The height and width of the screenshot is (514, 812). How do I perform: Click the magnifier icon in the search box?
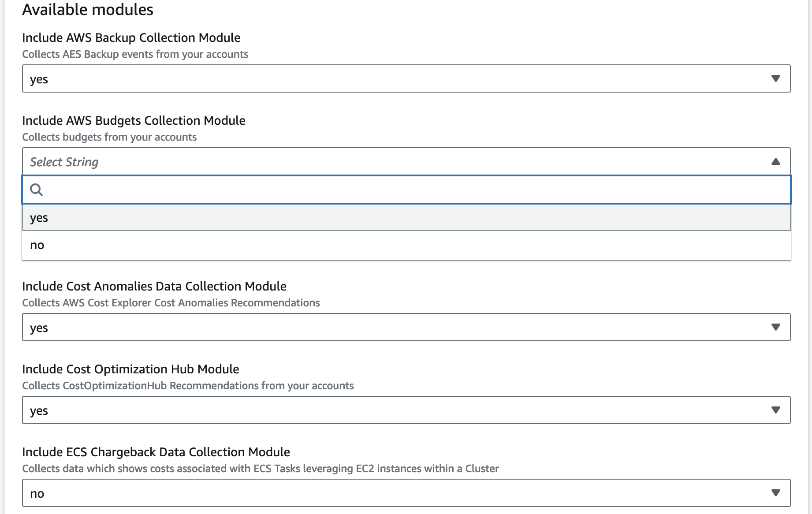point(36,190)
